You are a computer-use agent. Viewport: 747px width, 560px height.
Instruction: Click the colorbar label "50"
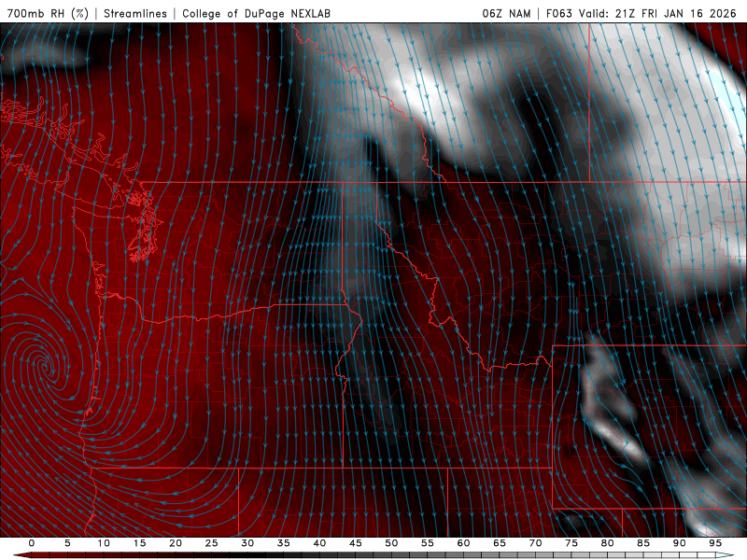(x=391, y=543)
